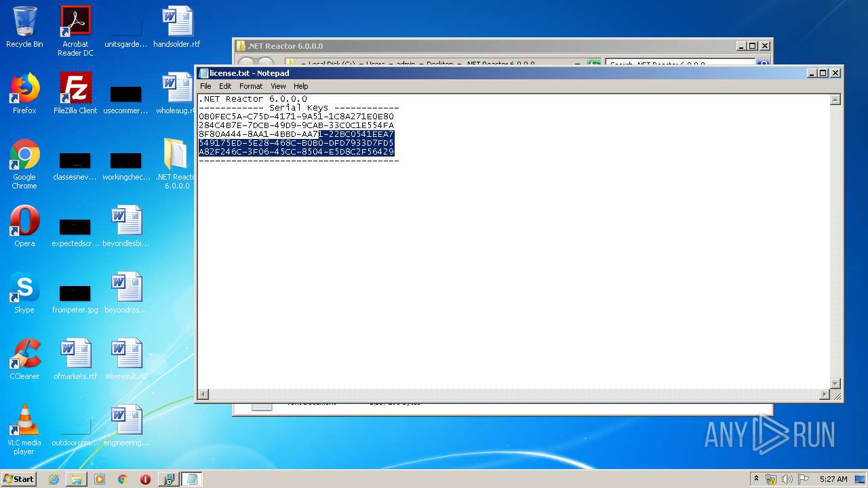Click the CCleaner desktop shortcut
This screenshot has width=868, height=488.
tap(24, 359)
